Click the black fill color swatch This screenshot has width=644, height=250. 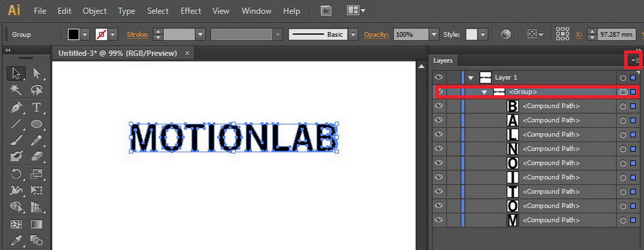74,34
